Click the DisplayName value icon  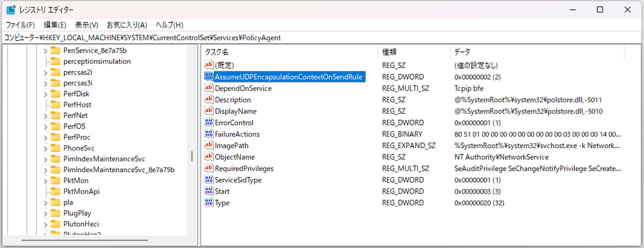[x=209, y=111]
